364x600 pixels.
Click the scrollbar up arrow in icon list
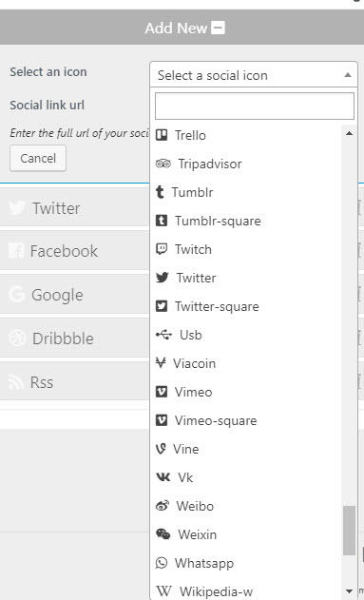[x=349, y=133]
